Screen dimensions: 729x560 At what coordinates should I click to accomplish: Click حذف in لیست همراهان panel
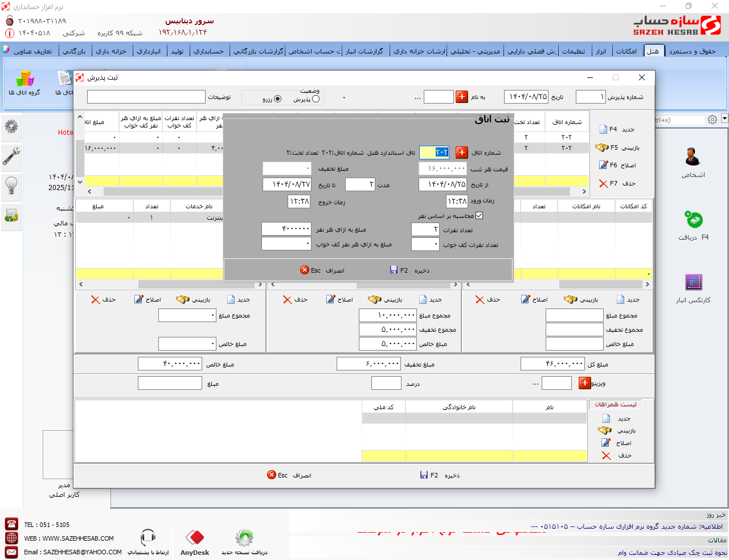point(617,455)
